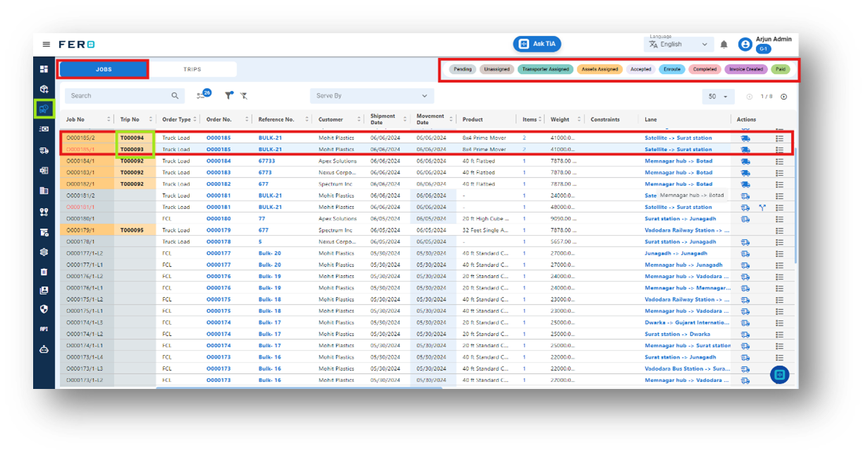Open the robot icon at sidebar bottom
Viewport: 868px width, 456px height.
point(44,349)
